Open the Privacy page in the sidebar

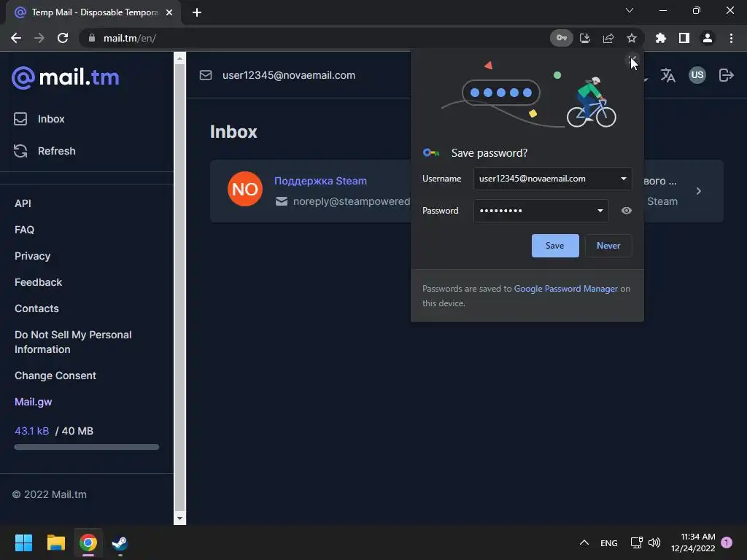[x=32, y=256]
